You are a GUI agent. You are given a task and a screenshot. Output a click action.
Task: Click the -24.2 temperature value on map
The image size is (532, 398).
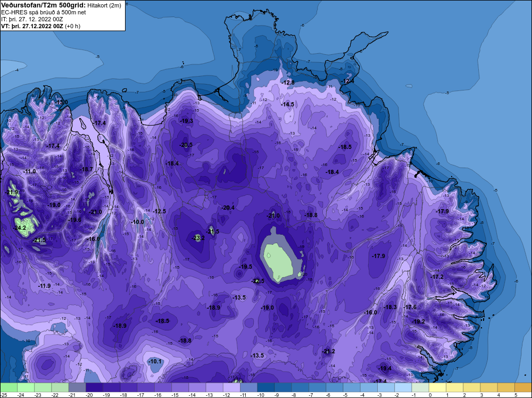click(x=19, y=228)
